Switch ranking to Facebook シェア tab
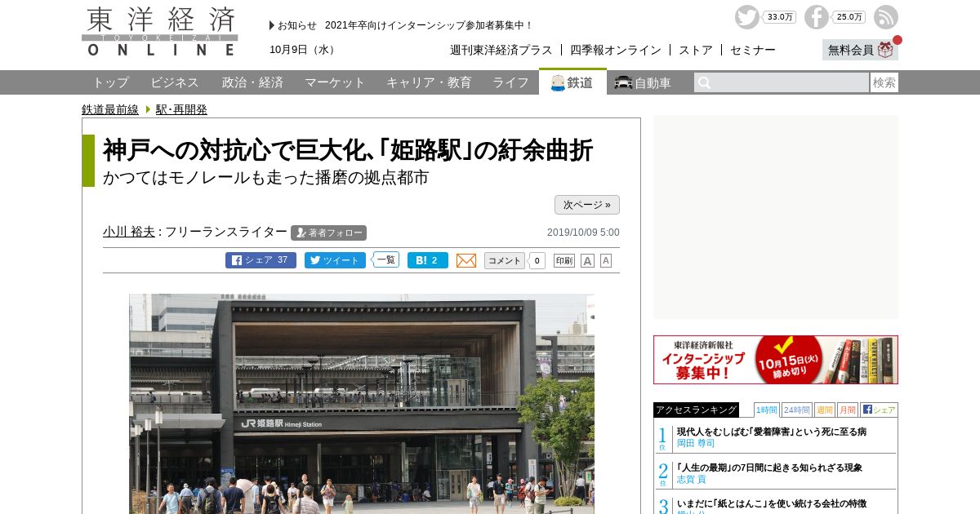 pyautogui.click(x=879, y=410)
